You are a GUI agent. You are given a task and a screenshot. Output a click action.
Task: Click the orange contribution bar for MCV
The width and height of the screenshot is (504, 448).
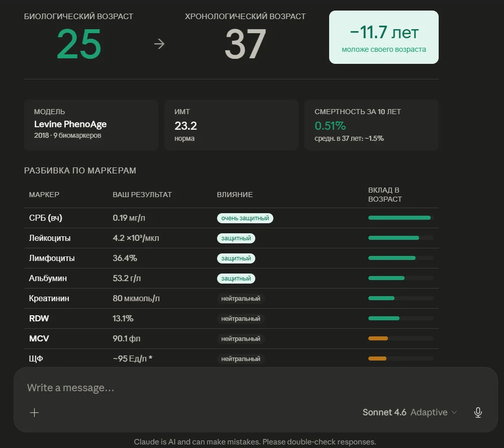(x=378, y=338)
